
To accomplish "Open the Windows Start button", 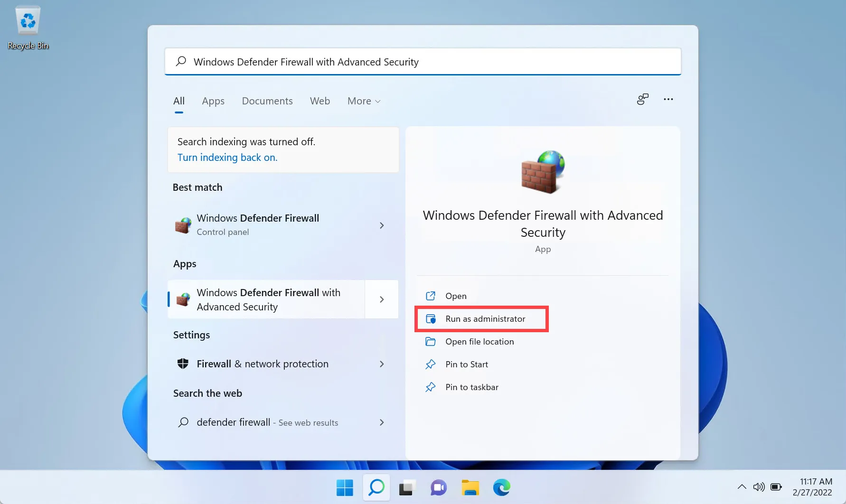I will coord(345,487).
